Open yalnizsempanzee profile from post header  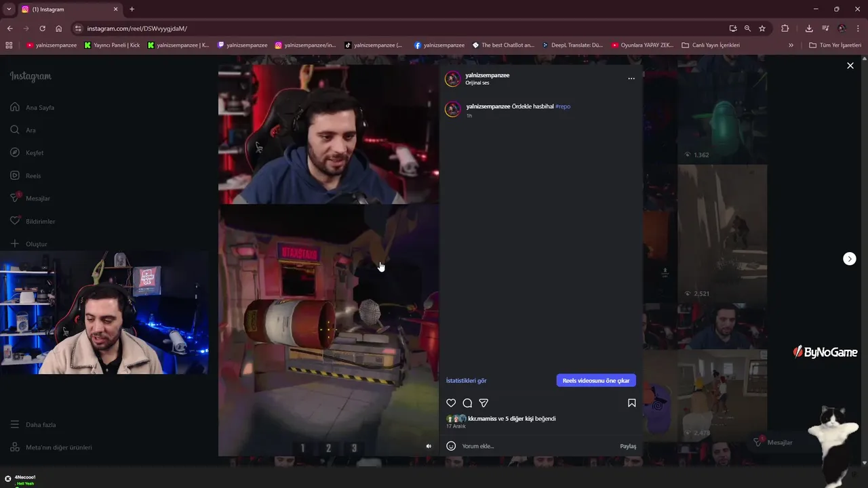[x=488, y=75]
